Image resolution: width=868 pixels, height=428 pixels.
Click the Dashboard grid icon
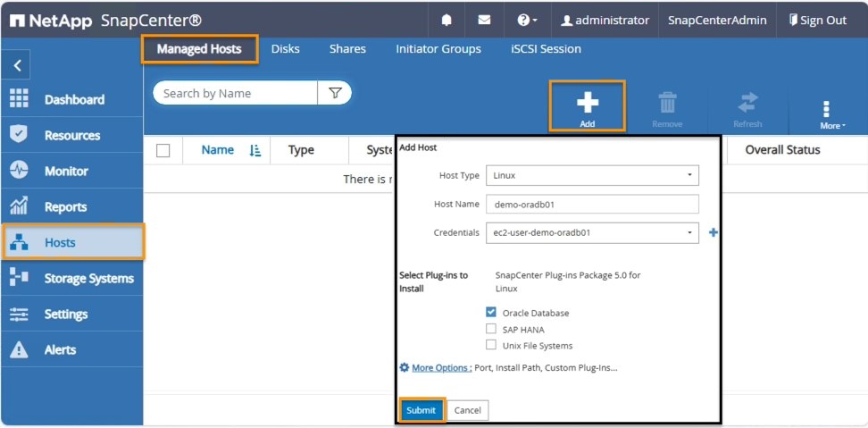point(19,98)
